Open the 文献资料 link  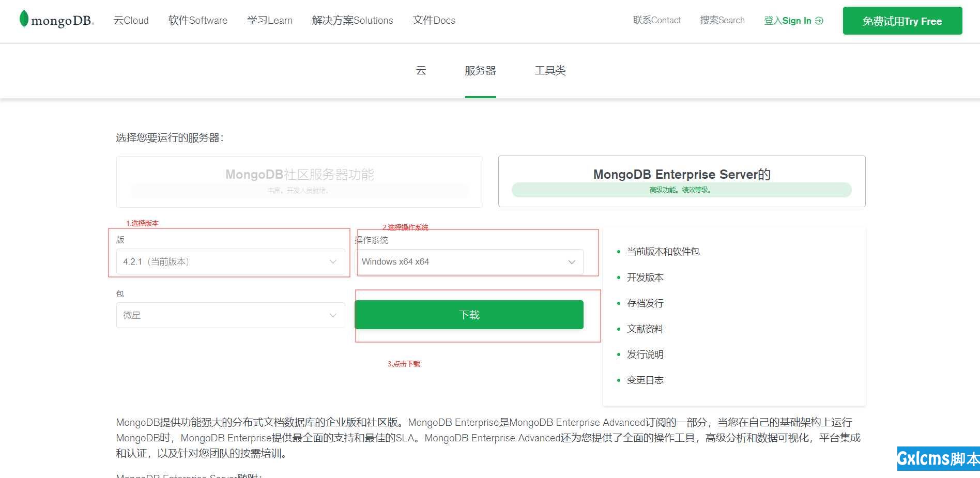click(645, 329)
